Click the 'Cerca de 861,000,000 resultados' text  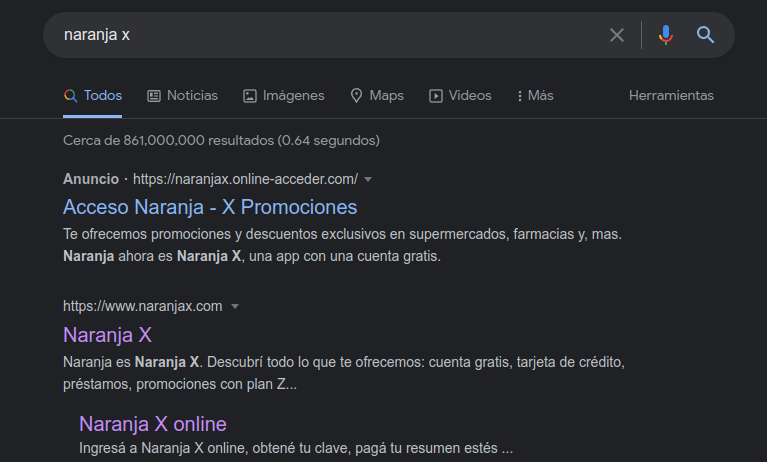pos(221,140)
